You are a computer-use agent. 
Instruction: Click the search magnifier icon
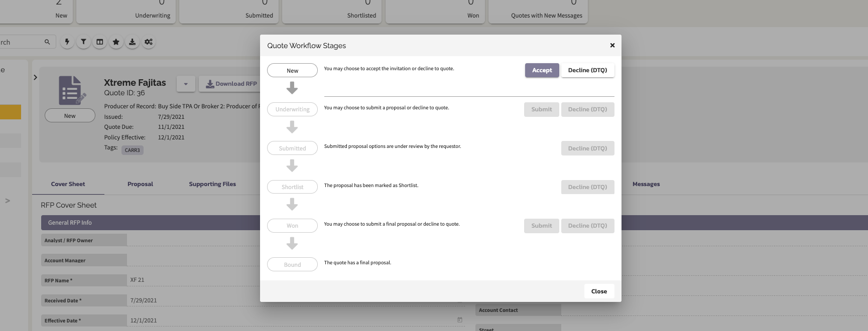[x=47, y=42]
